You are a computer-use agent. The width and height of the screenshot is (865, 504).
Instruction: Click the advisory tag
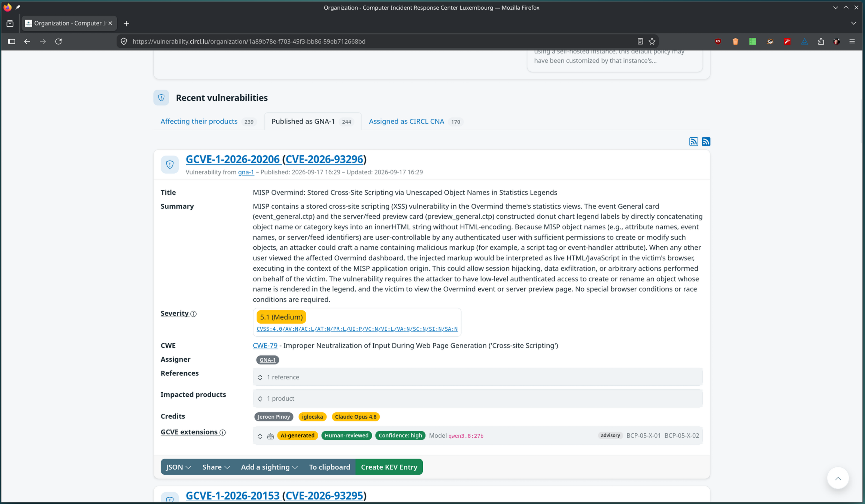[x=610, y=436]
